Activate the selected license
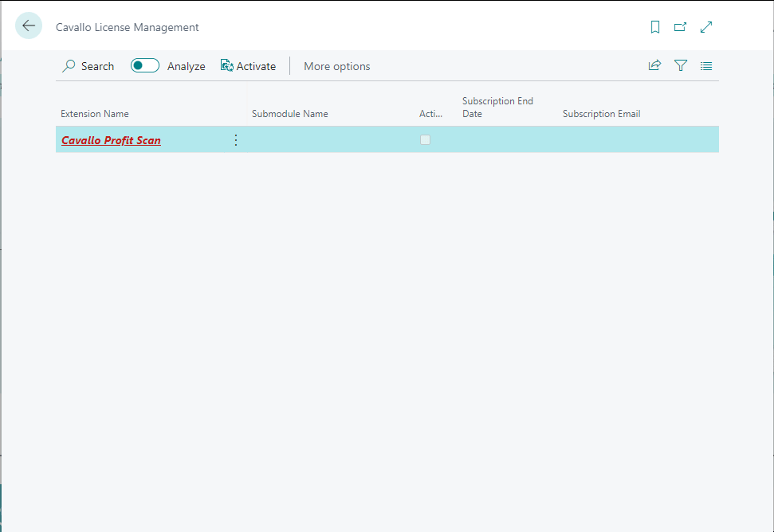The image size is (774, 532). tap(248, 66)
